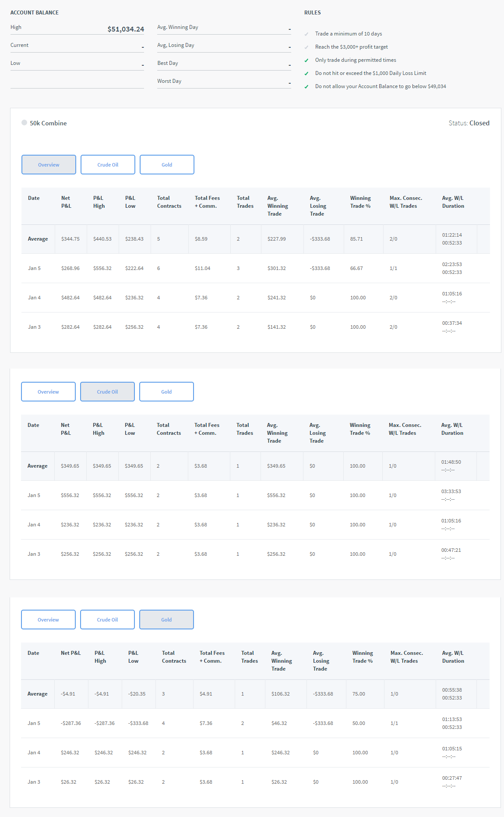Click the $51,034.24 High balance value
This screenshot has height=817, width=504.
pos(126,29)
